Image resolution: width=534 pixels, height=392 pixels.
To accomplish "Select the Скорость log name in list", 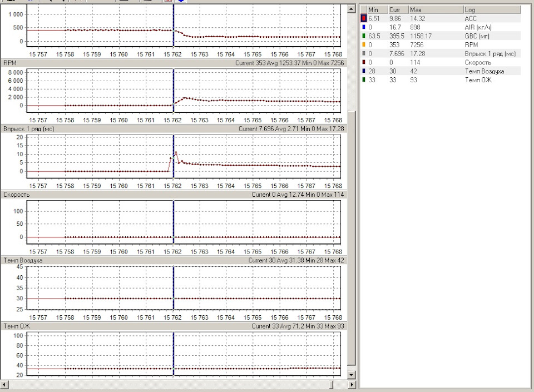I will pos(477,63).
